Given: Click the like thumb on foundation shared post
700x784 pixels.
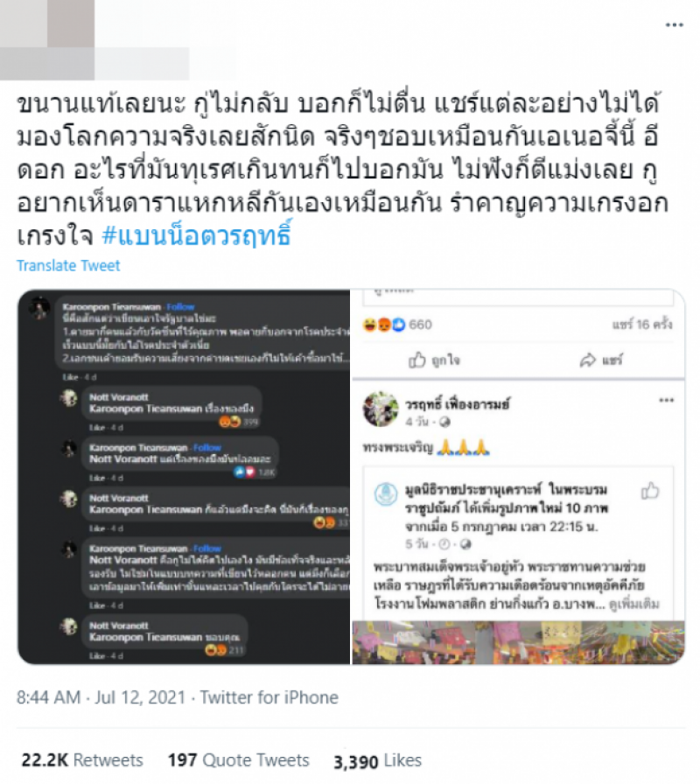Looking at the screenshot, I should (x=650, y=491).
